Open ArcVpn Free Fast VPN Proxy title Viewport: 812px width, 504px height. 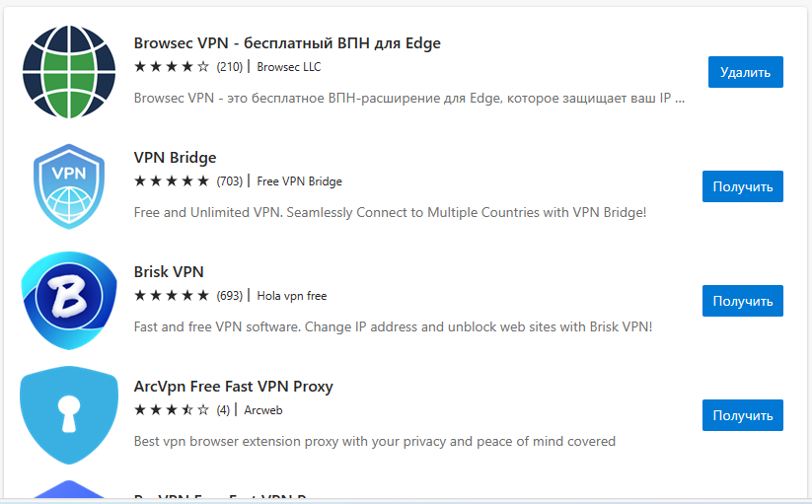pyautogui.click(x=233, y=387)
